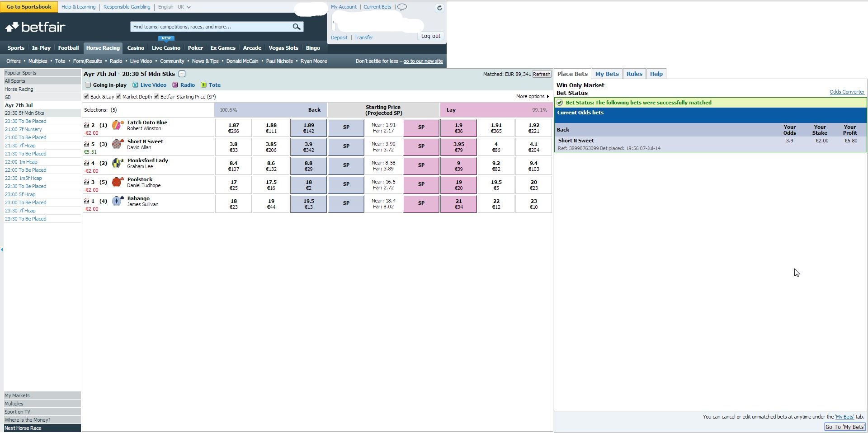
Task: Click Poolstock back SP button
Action: [346, 184]
